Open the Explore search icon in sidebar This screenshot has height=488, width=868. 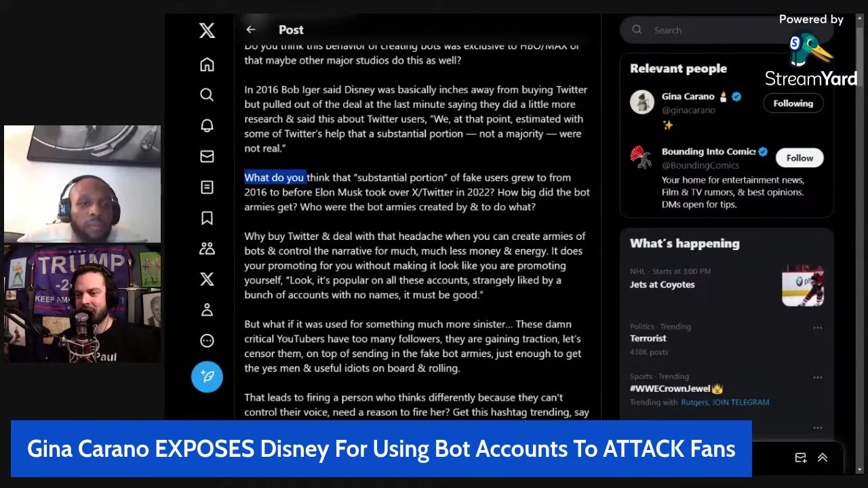tap(207, 95)
